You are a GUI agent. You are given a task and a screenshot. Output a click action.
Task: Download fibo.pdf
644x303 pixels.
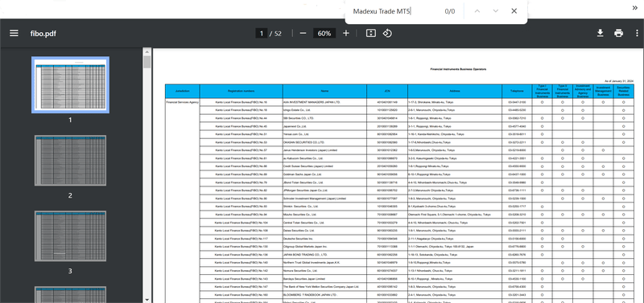point(600,33)
